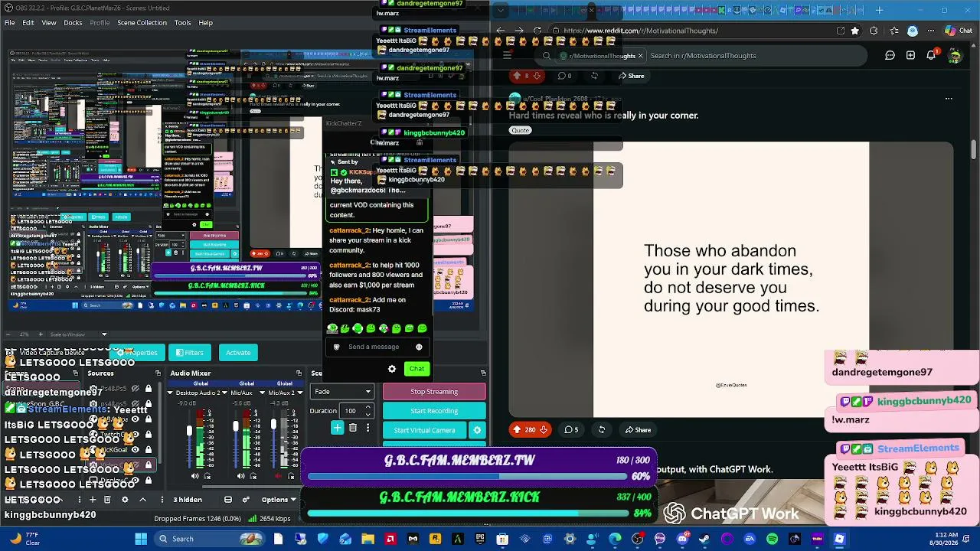Unmute Mic/Aux 2 red speaker icon
Image resolution: width=980 pixels, height=551 pixels.
(279, 476)
